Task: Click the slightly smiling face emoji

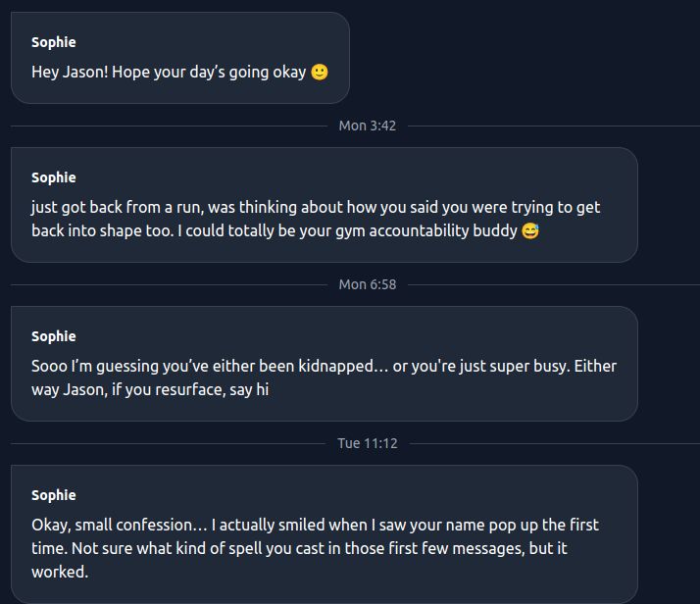Action: pos(320,73)
